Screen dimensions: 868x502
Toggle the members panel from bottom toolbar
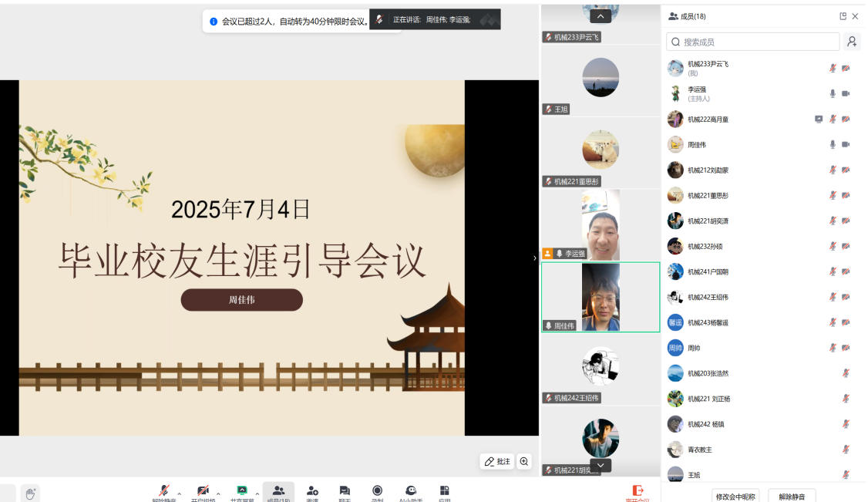click(x=278, y=491)
